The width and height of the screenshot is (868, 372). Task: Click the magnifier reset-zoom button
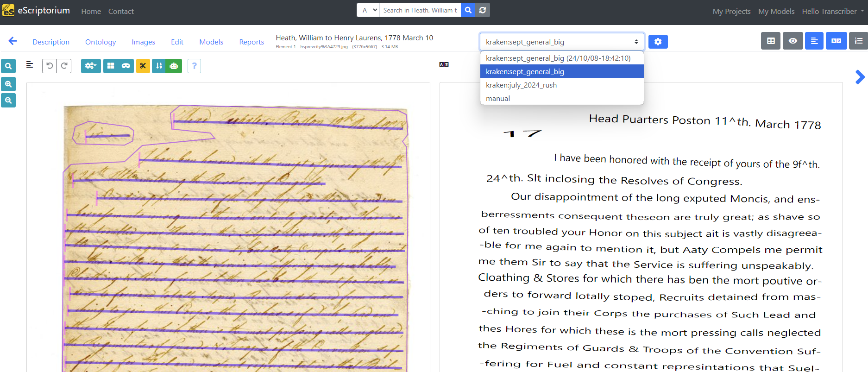(8, 66)
